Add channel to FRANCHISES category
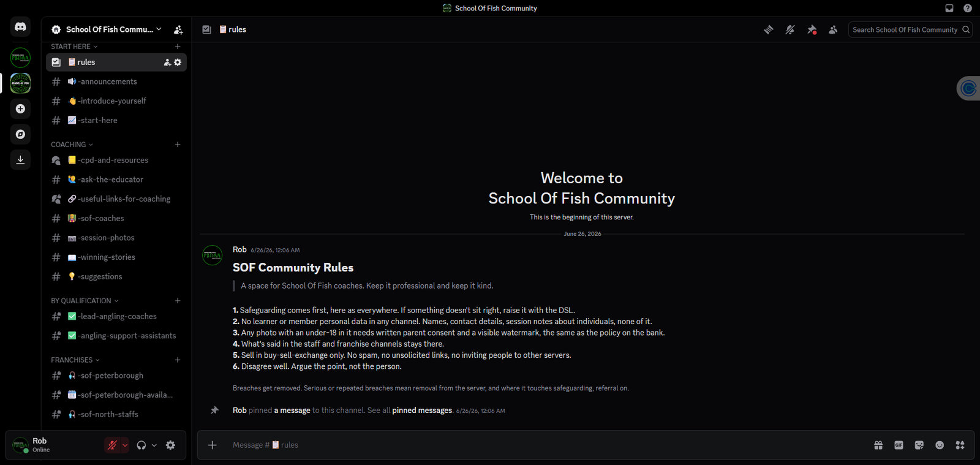Screen dimensions: 980x465 pos(178,360)
